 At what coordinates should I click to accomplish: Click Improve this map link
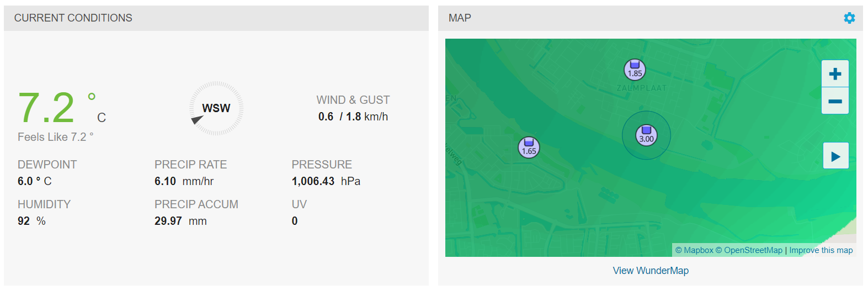tap(821, 250)
